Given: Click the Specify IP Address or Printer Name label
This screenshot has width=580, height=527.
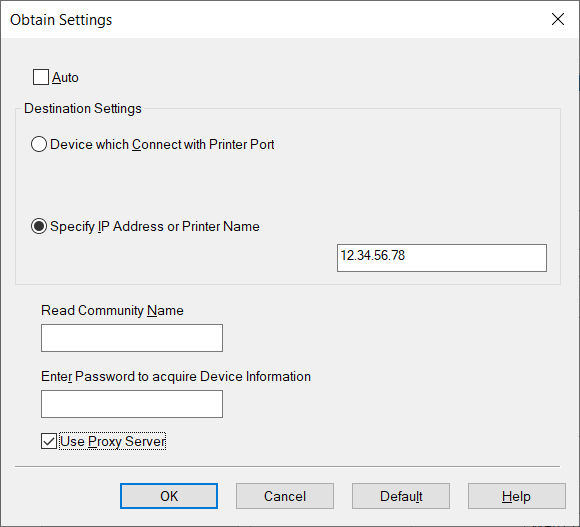Looking at the screenshot, I should click(155, 226).
